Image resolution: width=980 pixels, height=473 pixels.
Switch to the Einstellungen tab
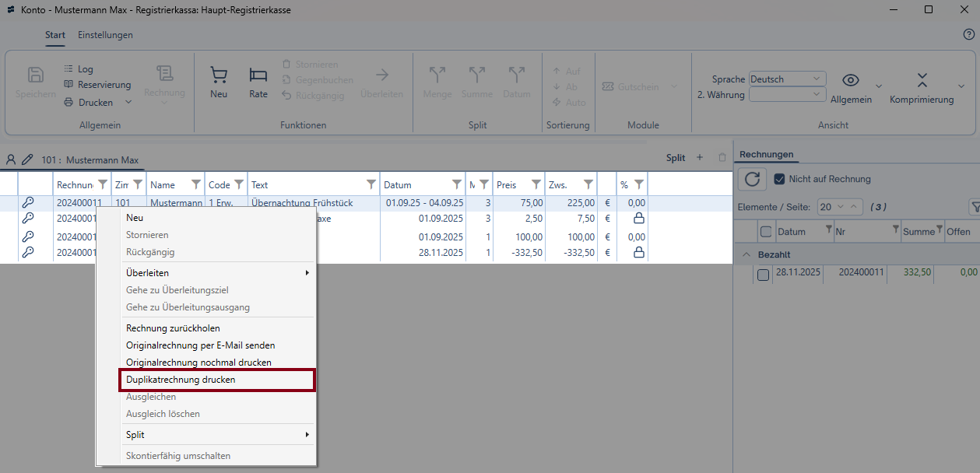[105, 35]
